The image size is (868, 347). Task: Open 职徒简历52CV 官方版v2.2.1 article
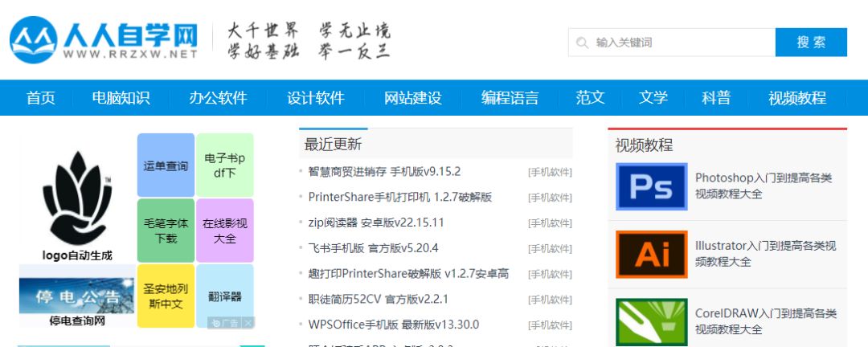(378, 299)
